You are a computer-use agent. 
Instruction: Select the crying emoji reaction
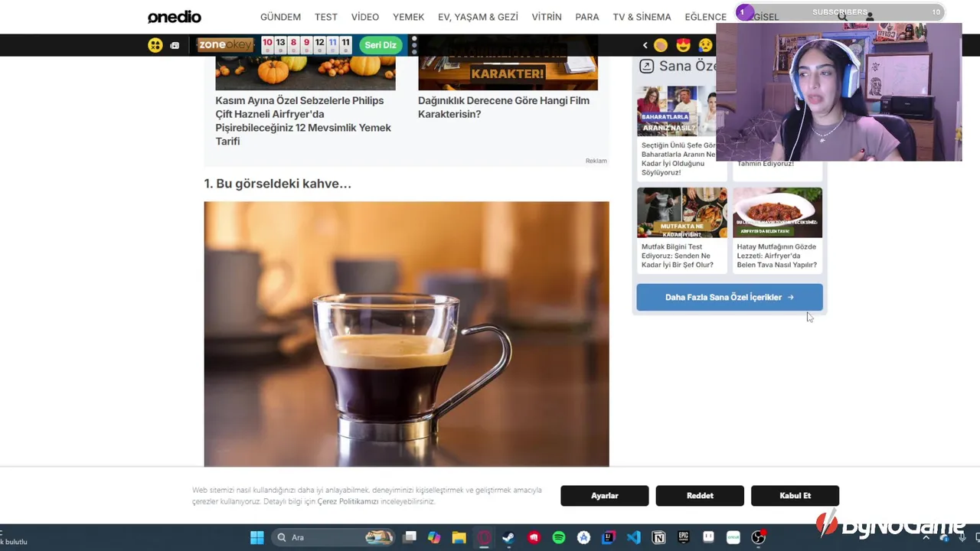(x=705, y=45)
